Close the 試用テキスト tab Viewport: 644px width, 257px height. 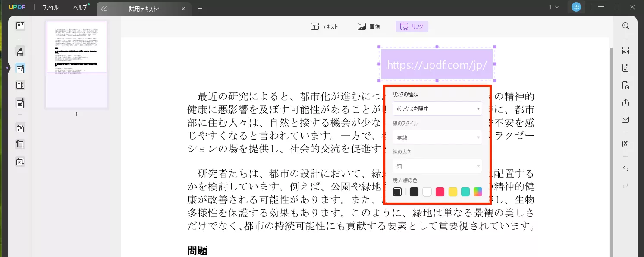pos(183,9)
